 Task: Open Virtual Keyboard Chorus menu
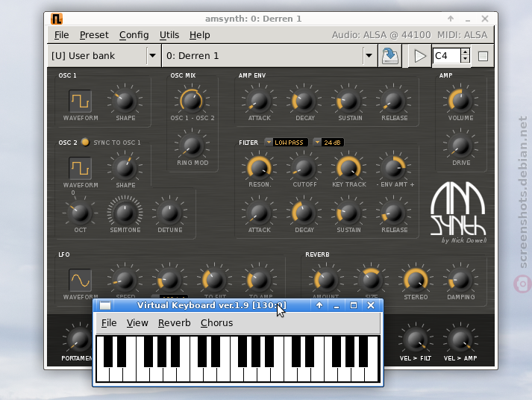tap(217, 322)
